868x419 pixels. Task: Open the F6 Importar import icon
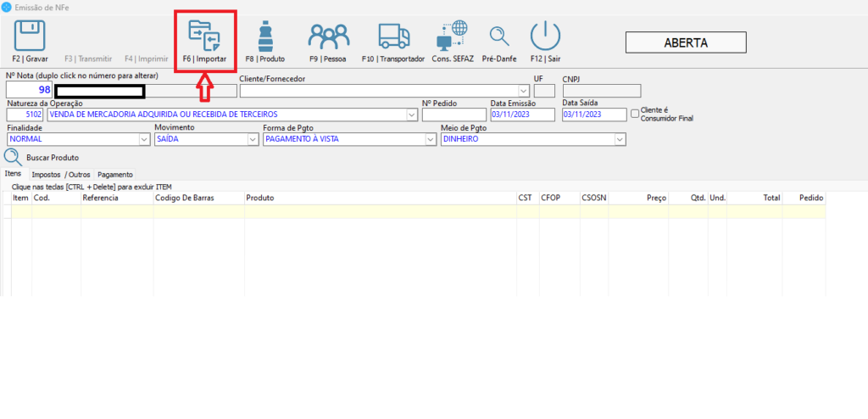(x=204, y=36)
